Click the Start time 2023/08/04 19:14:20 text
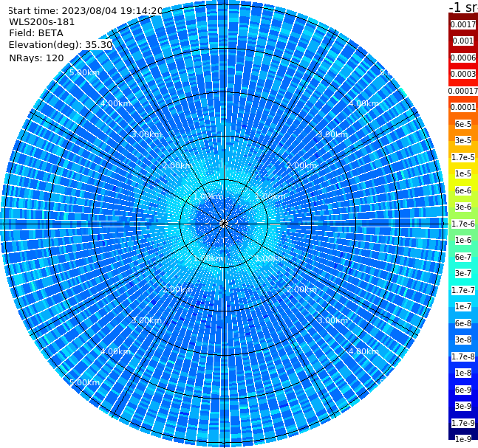 point(86,10)
